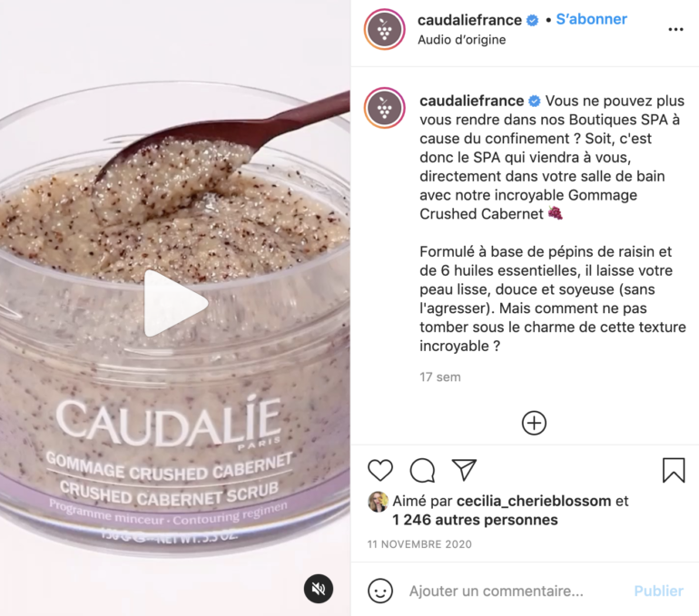Viewport: 699px width, 616px height.
Task: Save post with bookmark icon
Action: [x=674, y=470]
